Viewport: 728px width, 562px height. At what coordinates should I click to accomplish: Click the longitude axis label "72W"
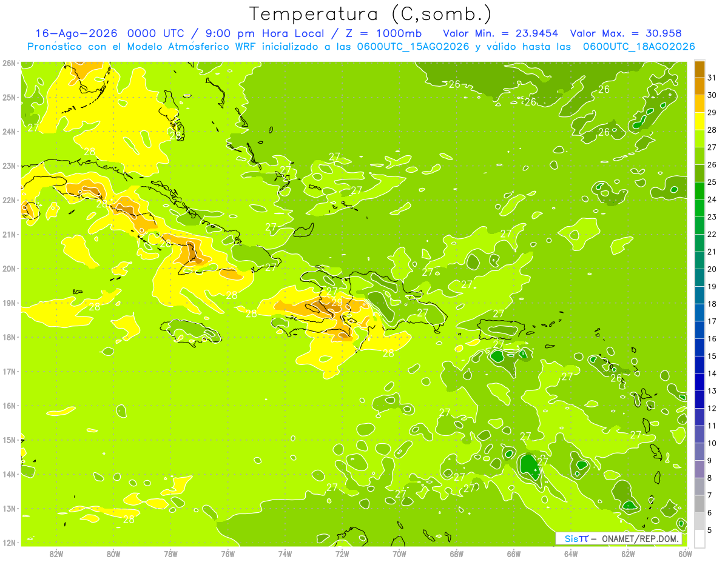(342, 554)
